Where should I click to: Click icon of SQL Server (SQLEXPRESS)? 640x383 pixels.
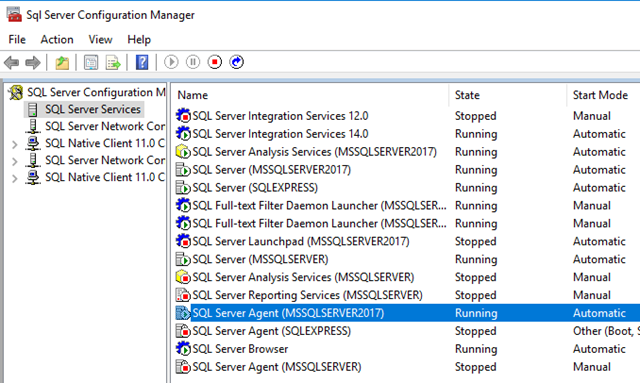click(183, 187)
